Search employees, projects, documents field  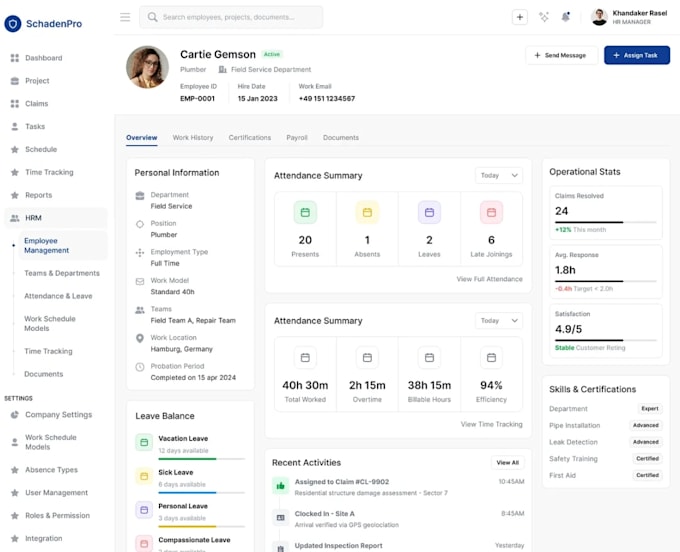[231, 17]
